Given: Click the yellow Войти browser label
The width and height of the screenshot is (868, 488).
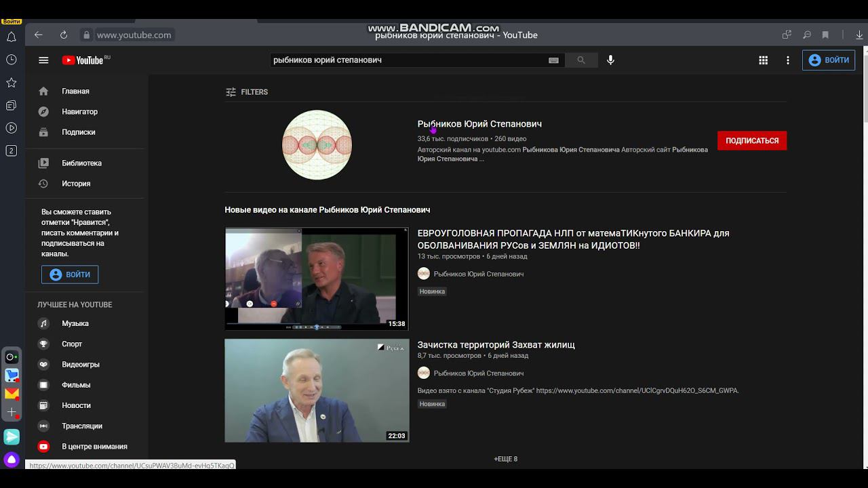Looking at the screenshot, I should [12, 22].
